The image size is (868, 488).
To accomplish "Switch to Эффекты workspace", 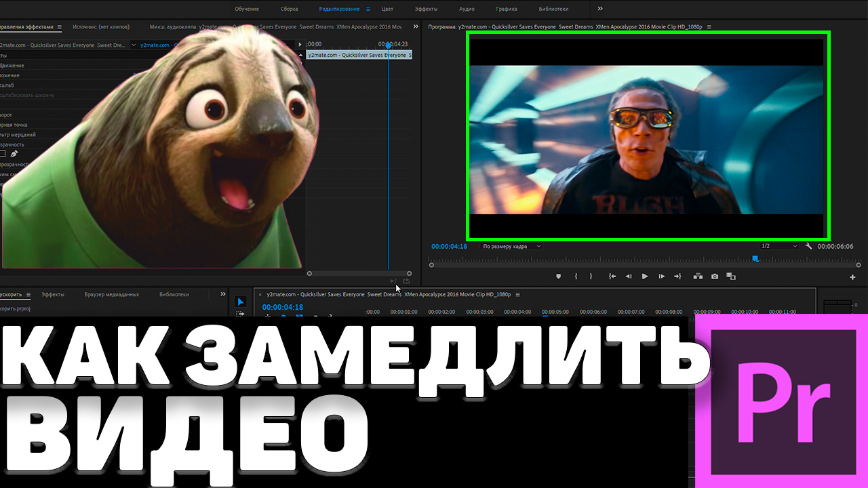I will (426, 9).
